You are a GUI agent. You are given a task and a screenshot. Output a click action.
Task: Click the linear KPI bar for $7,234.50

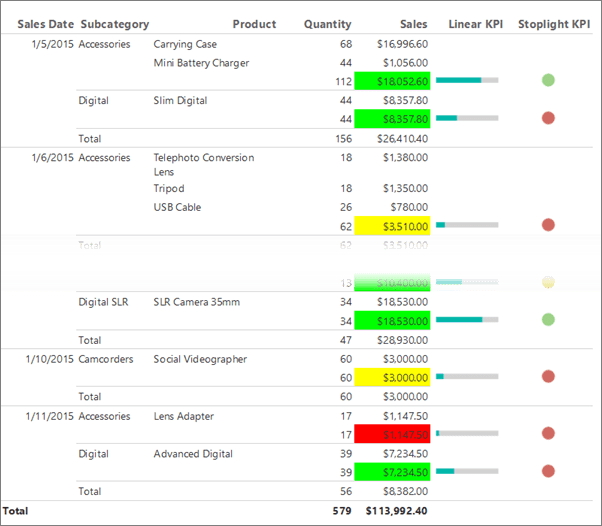467,471
